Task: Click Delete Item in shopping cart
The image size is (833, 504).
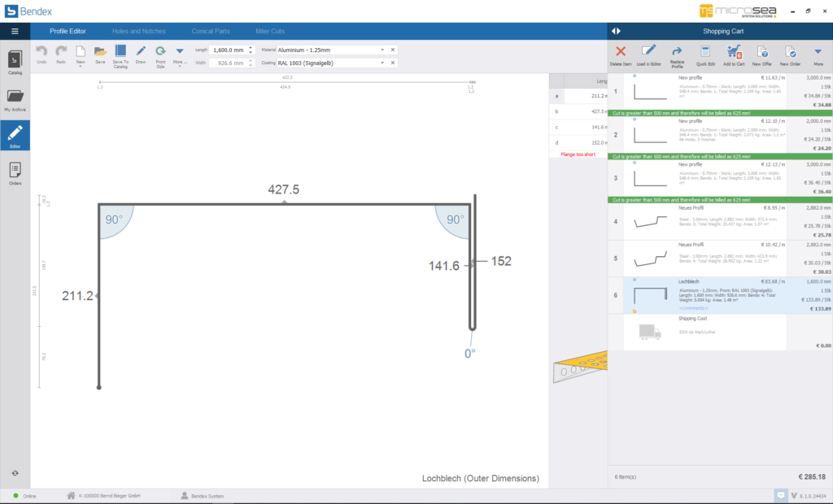Action: [x=621, y=54]
